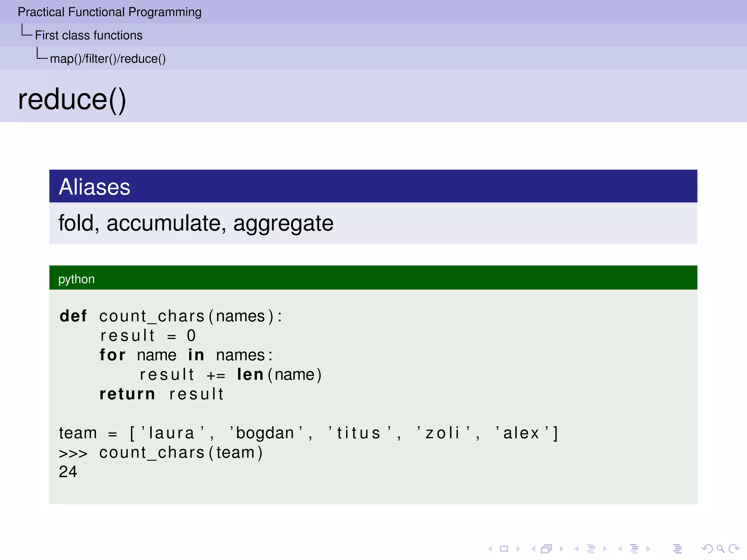Viewport: 747px width, 560px height.
Task: Click the stacked frames navigation icon
Action: pyautogui.click(x=547, y=549)
